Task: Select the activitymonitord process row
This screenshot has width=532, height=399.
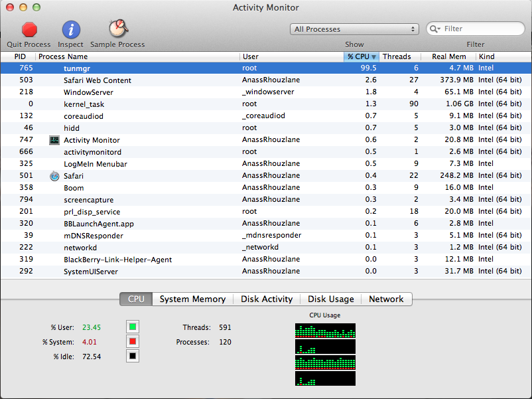Action: (x=266, y=152)
